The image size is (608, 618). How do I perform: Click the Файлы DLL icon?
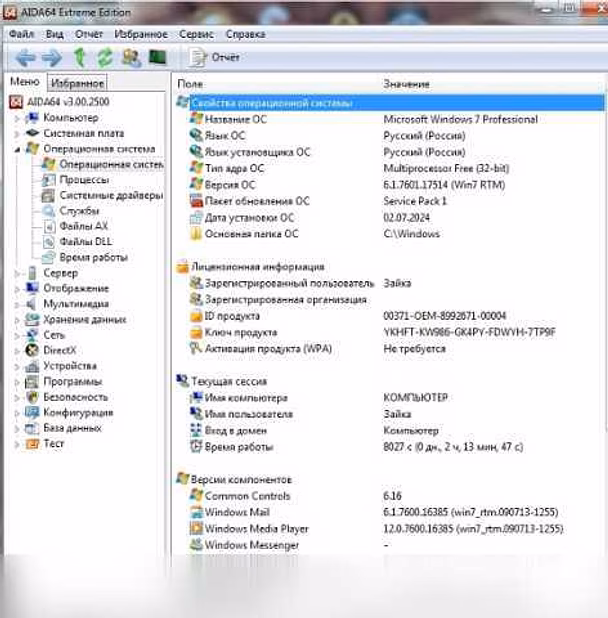pos(48,242)
